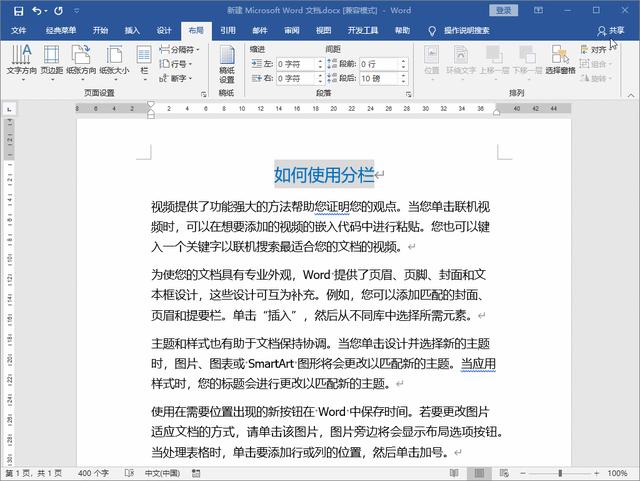Screen dimensions: 640x481
Task: Click the right indent 0 字符 field
Action: (296, 78)
